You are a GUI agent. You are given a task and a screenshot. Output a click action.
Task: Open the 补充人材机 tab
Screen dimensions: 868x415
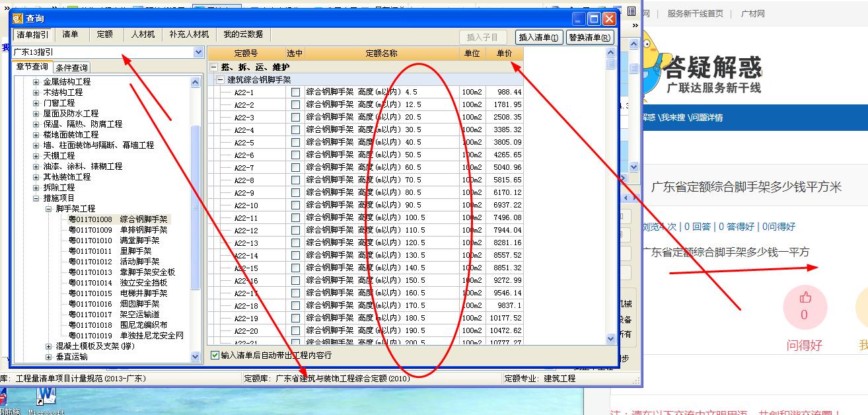[189, 34]
